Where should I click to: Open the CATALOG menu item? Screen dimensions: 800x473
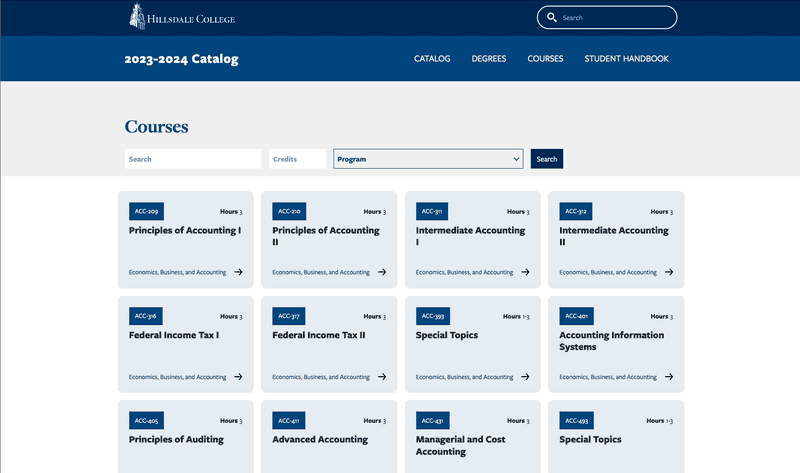(x=432, y=59)
